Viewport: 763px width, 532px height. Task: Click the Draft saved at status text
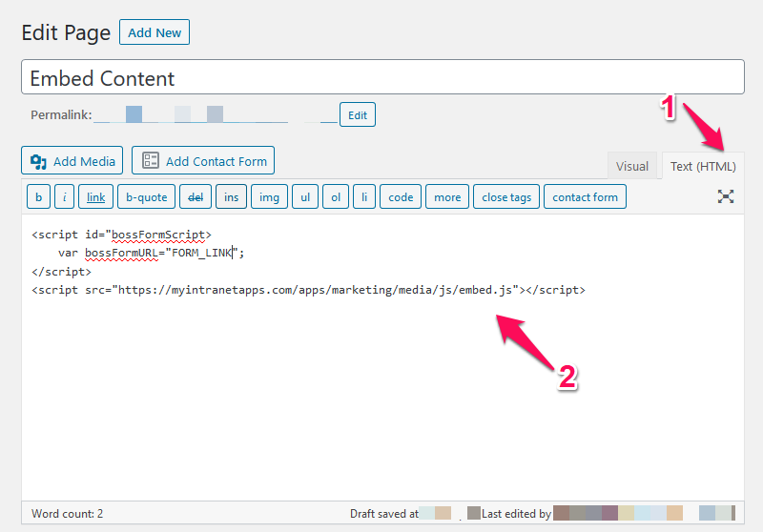[x=384, y=514]
